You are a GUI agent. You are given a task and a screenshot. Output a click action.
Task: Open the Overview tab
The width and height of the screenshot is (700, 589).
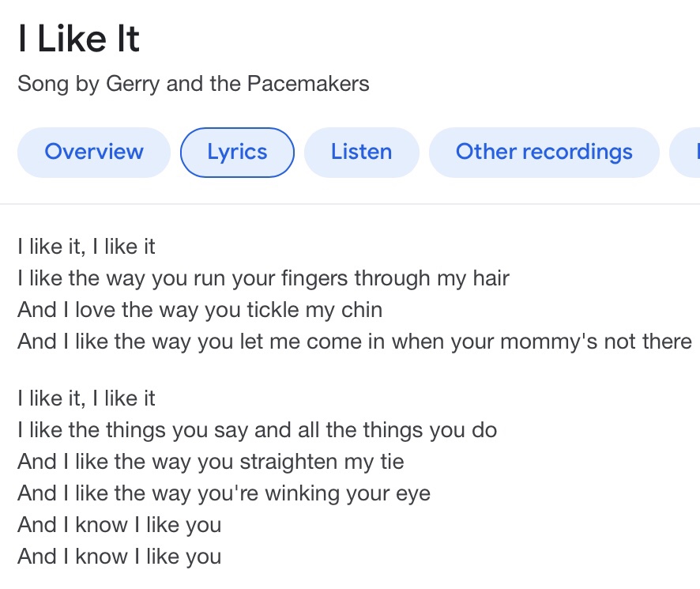pyautogui.click(x=94, y=152)
